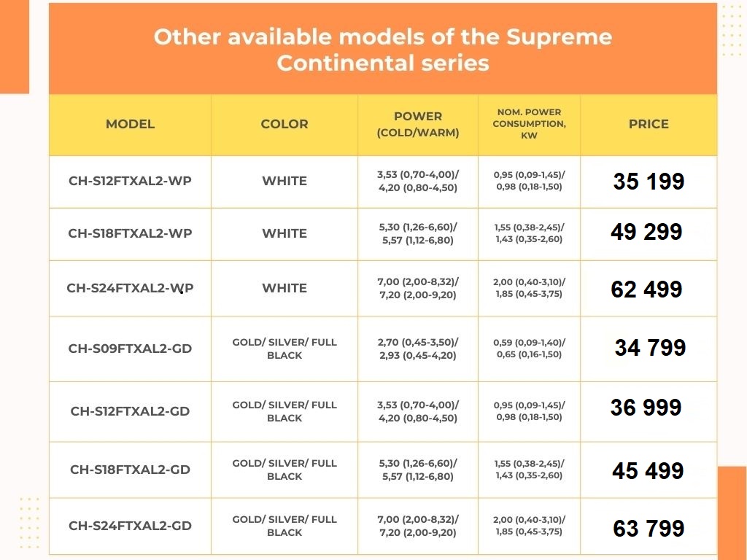Click the PRICE column header
This screenshot has width=747, height=560.
coord(649,124)
